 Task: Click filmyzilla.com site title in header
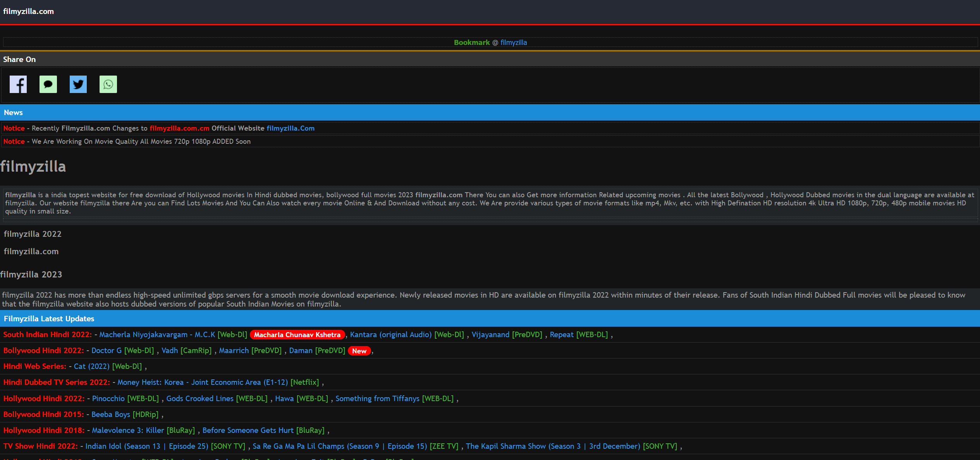(28, 11)
